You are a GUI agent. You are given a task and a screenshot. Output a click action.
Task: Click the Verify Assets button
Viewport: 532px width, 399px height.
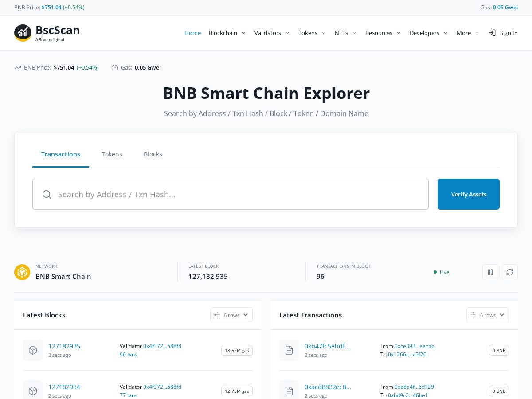469,194
